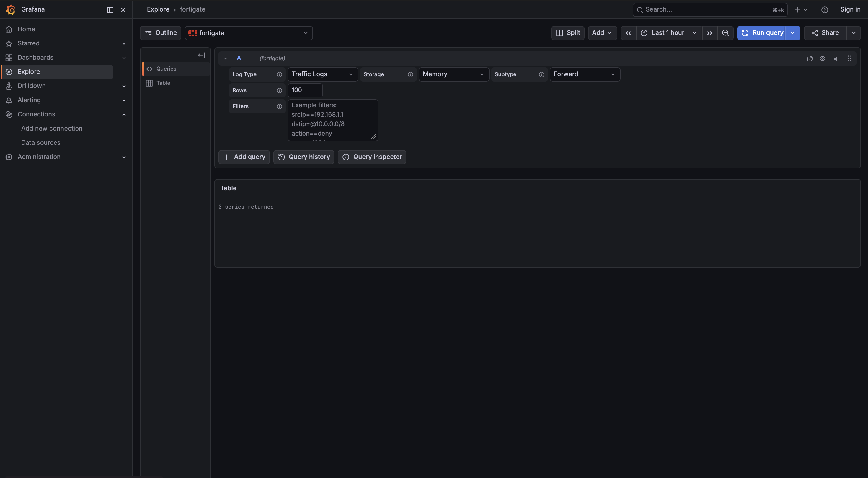Click the zoom out magnifier icon

tap(726, 33)
